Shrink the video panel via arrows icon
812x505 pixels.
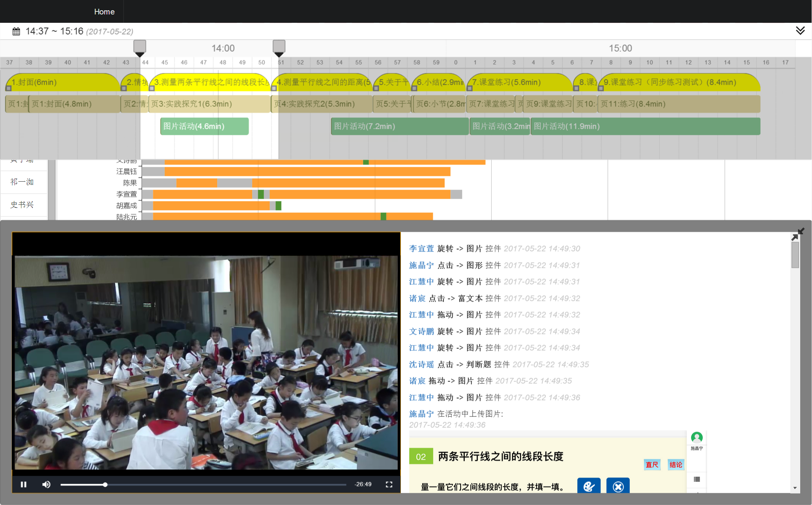click(798, 234)
